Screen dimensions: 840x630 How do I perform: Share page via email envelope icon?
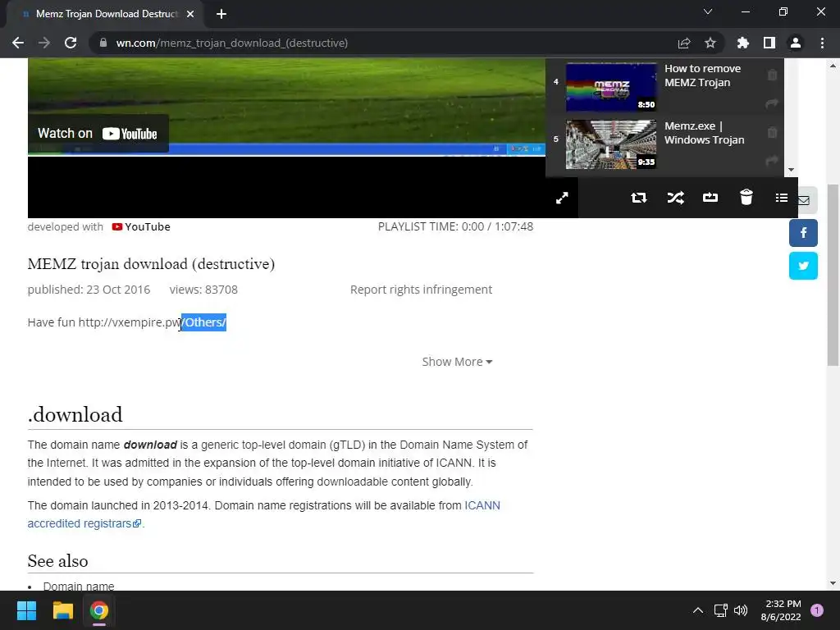804,200
